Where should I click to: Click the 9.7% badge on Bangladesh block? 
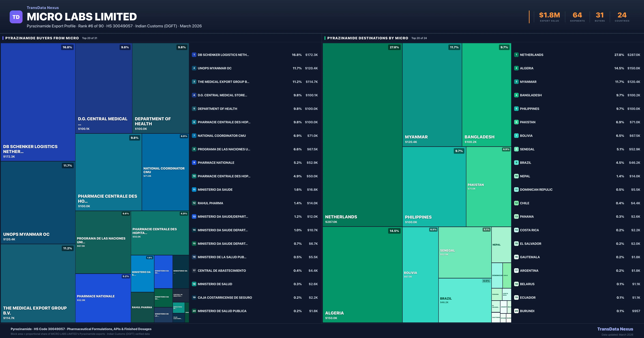(504, 47)
